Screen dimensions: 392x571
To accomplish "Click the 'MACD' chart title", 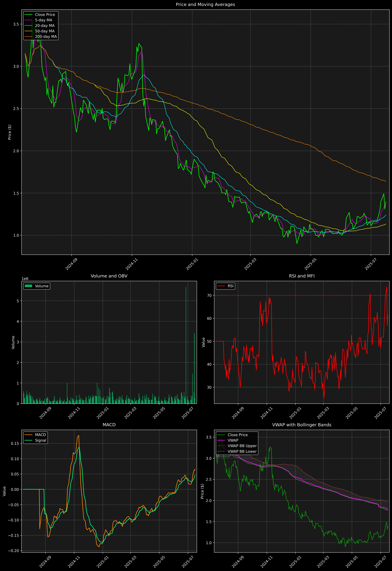I will pos(109,425).
